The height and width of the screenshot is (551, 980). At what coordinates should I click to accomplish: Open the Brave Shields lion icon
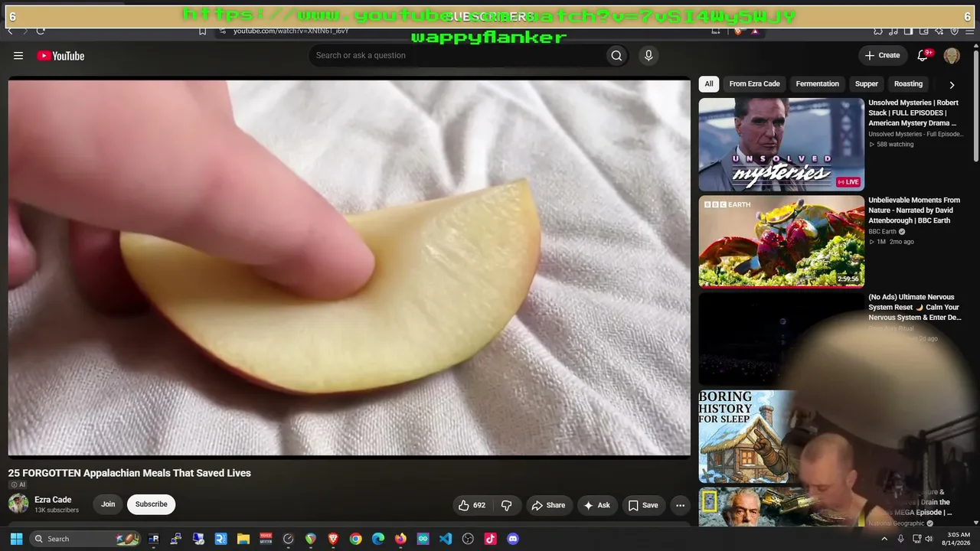click(x=738, y=31)
